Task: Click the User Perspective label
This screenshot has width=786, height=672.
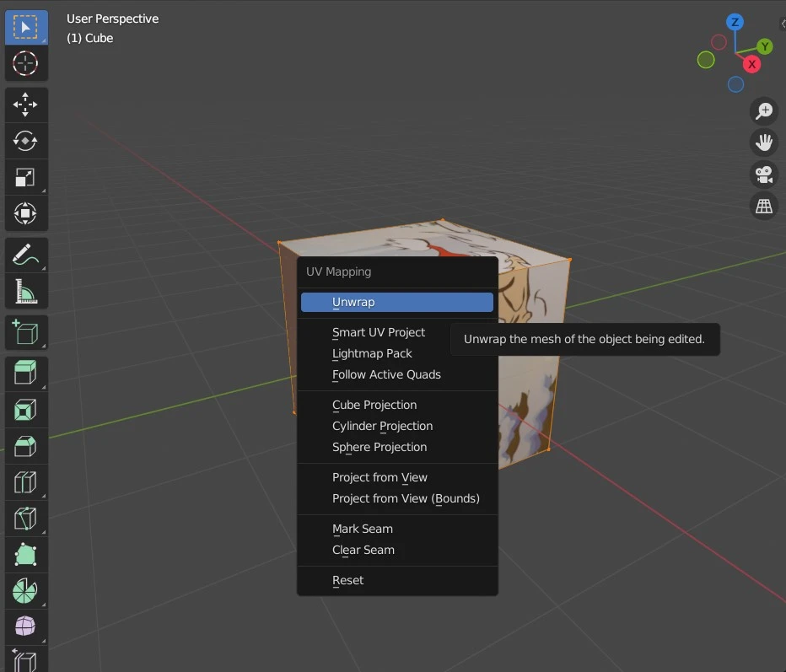Action: tap(113, 19)
